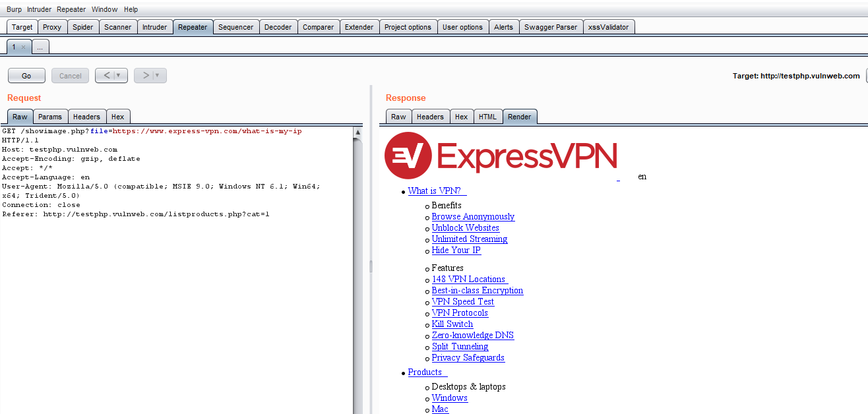Open the Zero-knowledge DNS link
The height and width of the screenshot is (414, 868).
pyautogui.click(x=473, y=335)
